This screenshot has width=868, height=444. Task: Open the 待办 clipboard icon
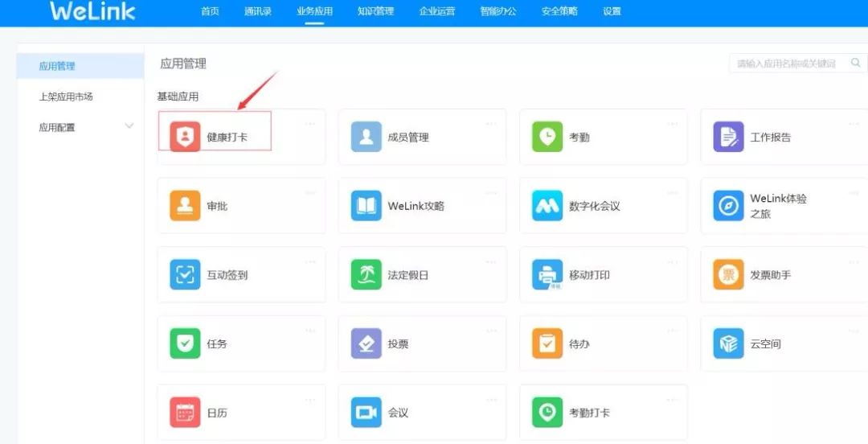pos(547,343)
